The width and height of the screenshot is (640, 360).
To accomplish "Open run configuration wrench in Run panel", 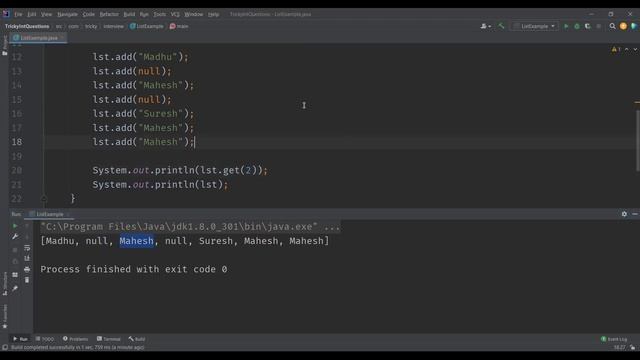I will tap(15, 237).
